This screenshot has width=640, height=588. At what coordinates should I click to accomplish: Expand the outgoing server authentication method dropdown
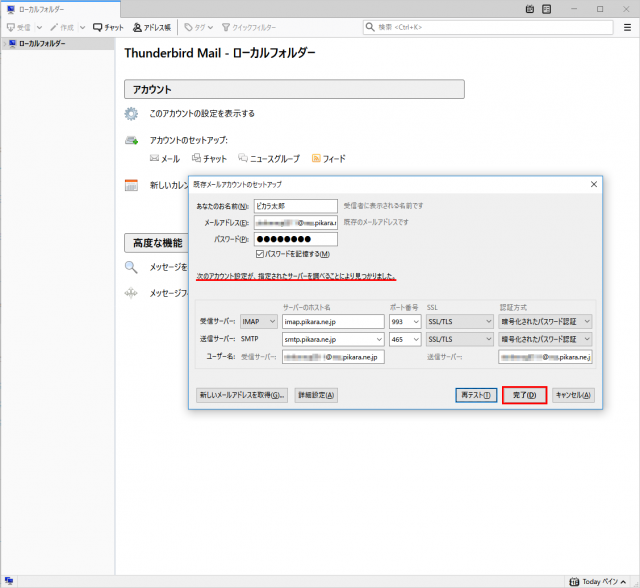tap(545, 339)
